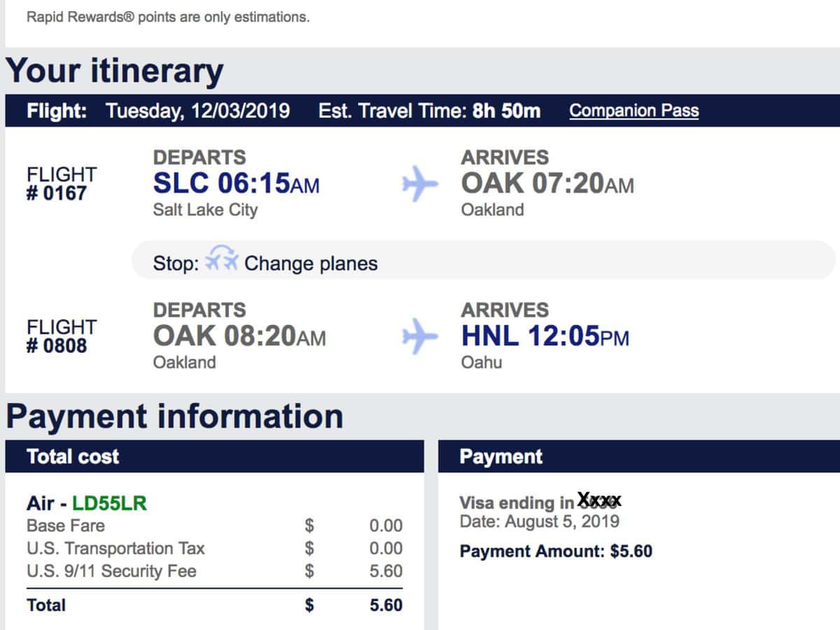
Task: Select confirmation code LD55LR
Action: (x=110, y=503)
